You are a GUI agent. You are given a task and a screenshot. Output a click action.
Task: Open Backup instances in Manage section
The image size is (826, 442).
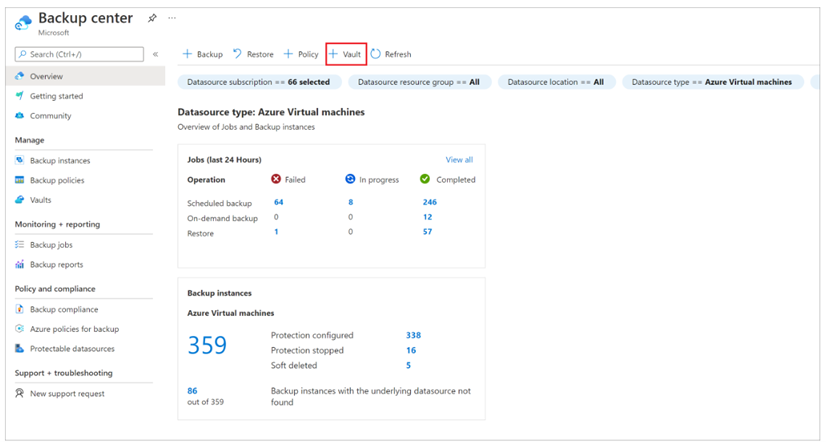60,160
